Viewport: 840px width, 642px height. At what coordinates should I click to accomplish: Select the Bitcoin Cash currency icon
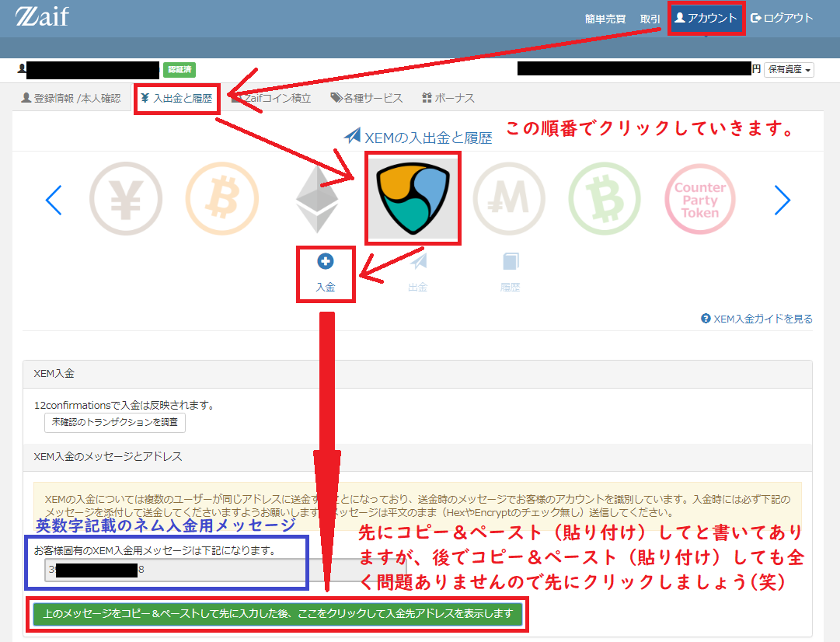(605, 198)
